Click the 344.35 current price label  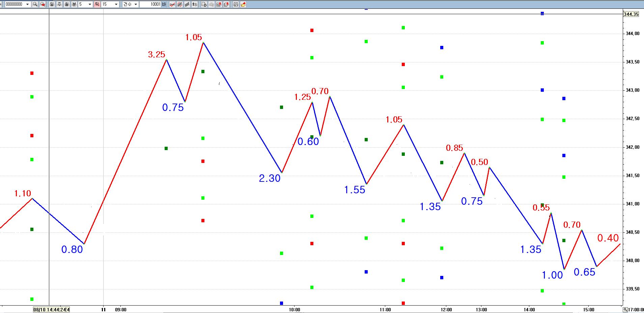631,14
